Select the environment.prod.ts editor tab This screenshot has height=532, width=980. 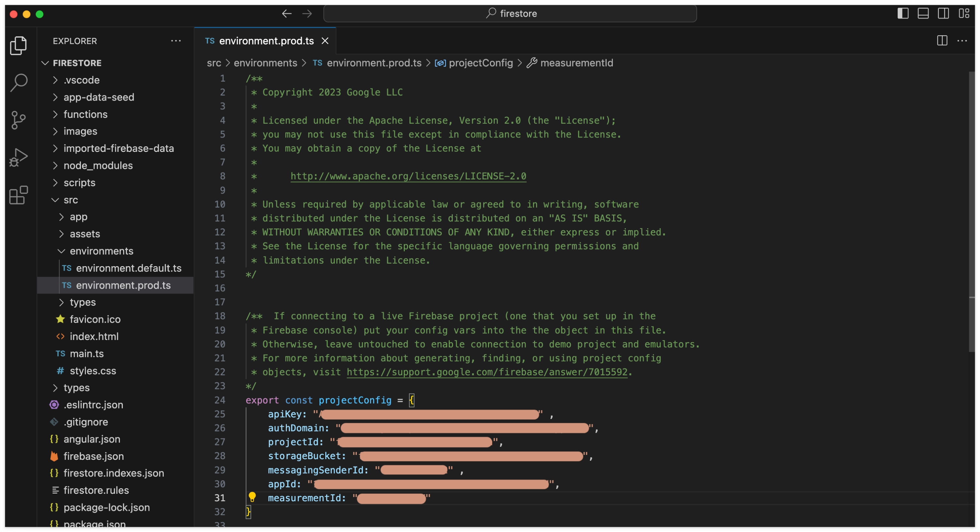266,41
